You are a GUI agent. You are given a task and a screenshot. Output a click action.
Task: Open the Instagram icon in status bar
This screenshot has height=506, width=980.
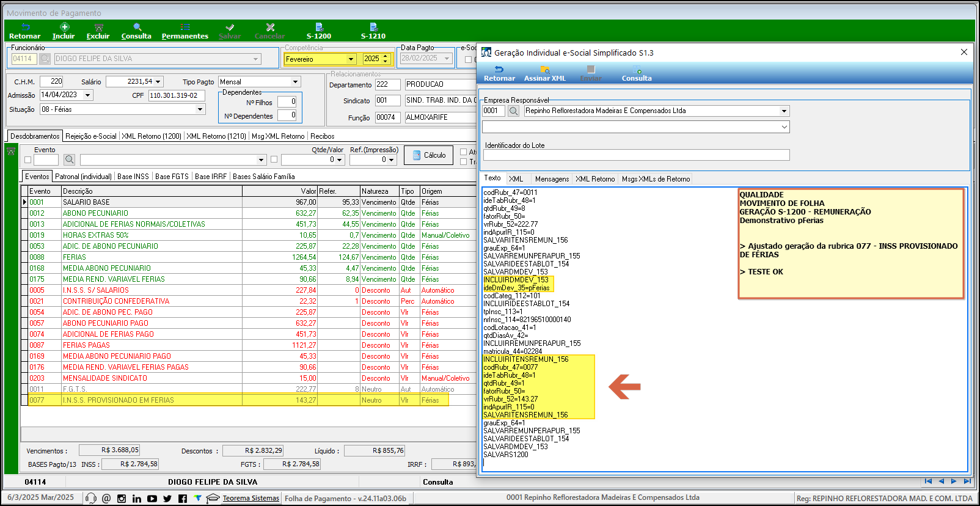coord(122,499)
